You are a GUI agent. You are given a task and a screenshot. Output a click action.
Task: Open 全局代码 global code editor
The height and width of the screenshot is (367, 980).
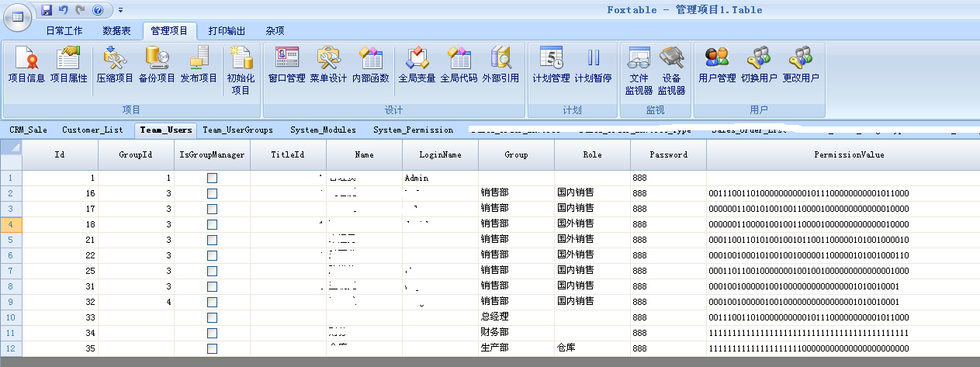459,65
